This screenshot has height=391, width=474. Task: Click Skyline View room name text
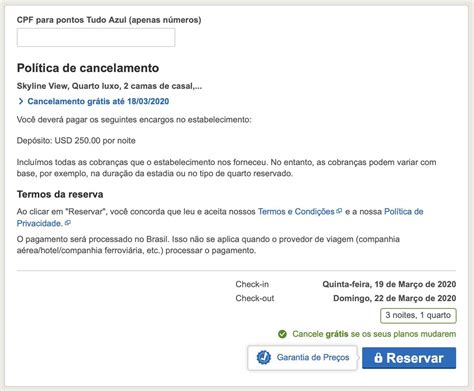[109, 86]
